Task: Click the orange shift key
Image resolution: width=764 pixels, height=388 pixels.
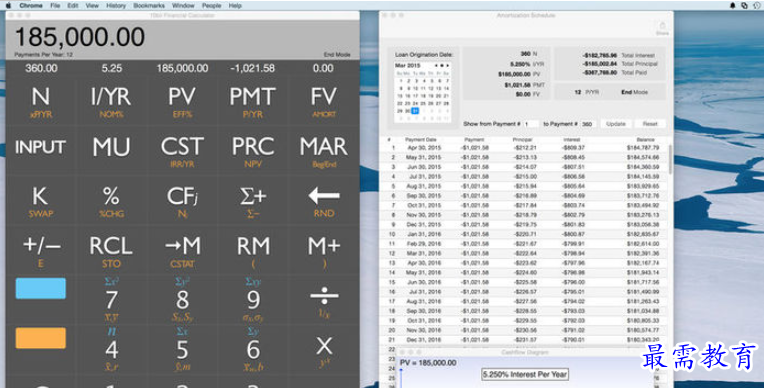Action: coord(41,338)
